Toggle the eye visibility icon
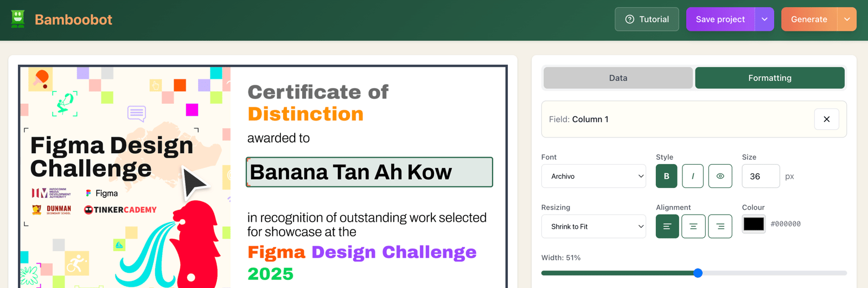The image size is (868, 288). [720, 176]
